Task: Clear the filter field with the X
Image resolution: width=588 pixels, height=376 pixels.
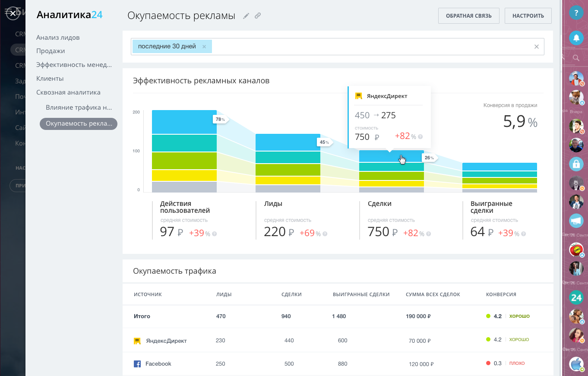Action: [x=537, y=47]
